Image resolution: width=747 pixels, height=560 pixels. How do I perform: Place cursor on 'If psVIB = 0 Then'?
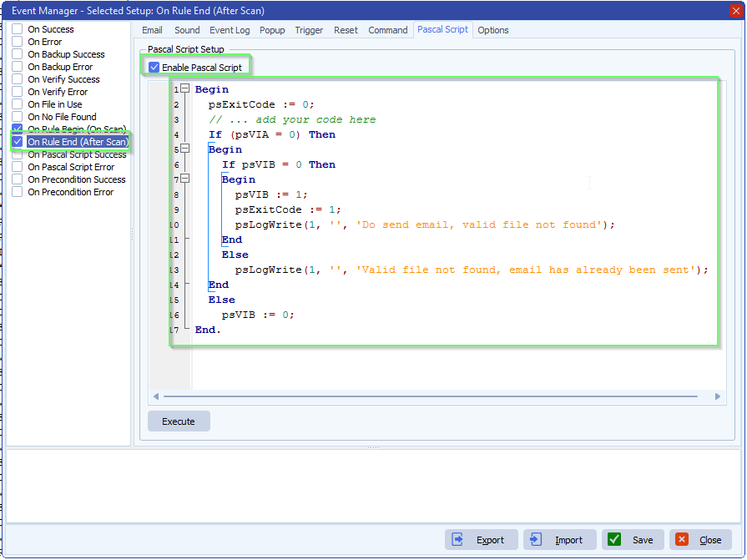(x=279, y=164)
